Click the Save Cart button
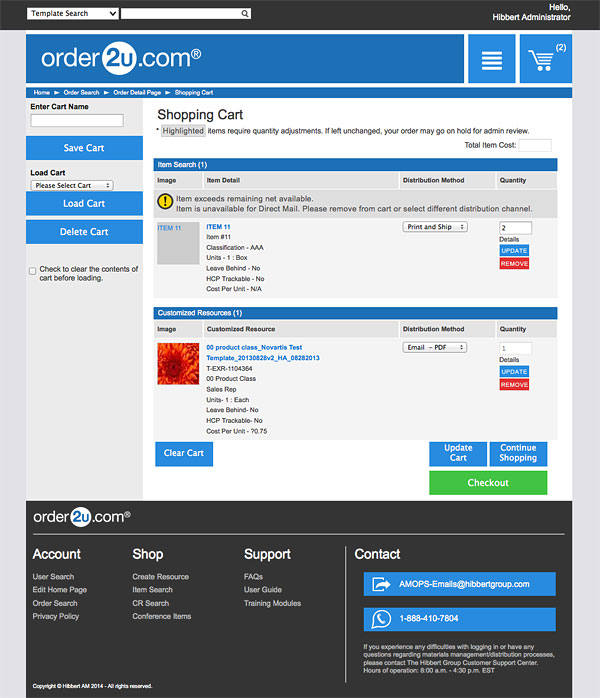 tap(84, 148)
